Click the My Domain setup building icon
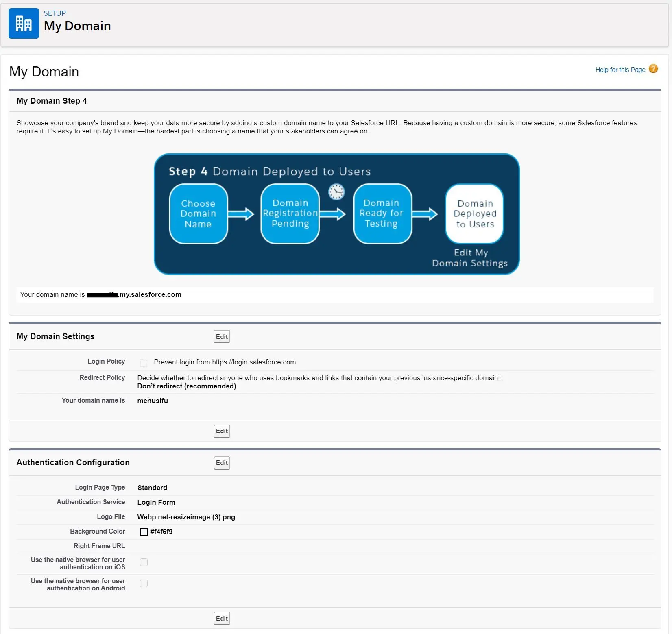Image resolution: width=672 pixels, height=634 pixels. 24,23
